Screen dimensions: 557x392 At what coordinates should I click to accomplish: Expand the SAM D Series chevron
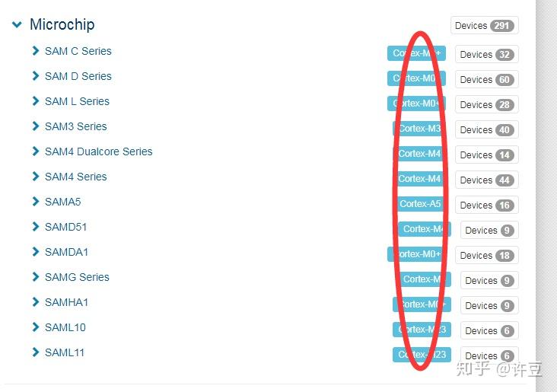coord(35,76)
